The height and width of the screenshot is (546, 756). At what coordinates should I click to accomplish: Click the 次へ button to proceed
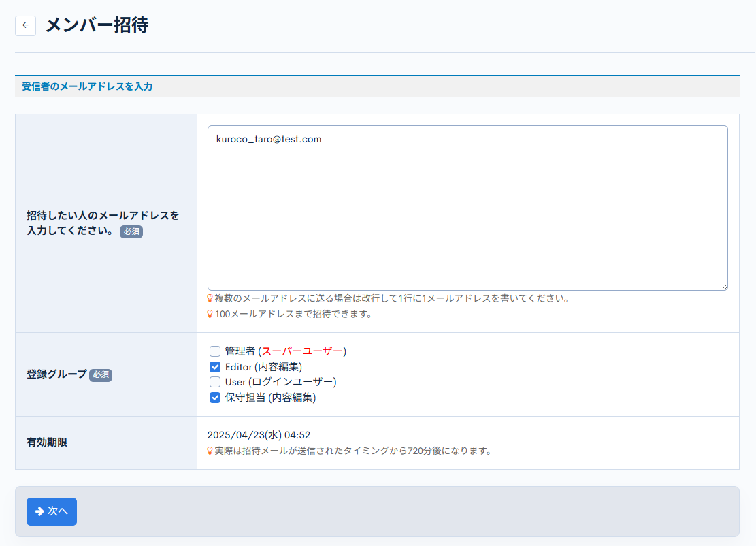[x=51, y=511]
